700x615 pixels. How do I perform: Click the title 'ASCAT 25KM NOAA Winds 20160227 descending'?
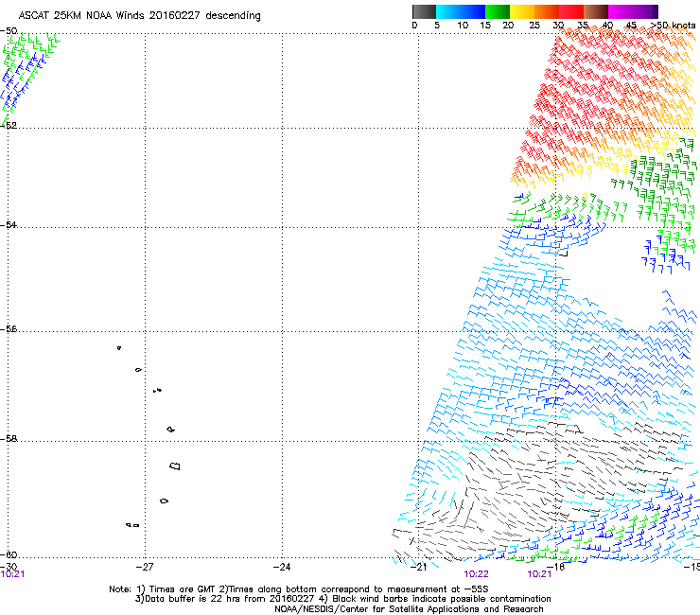[x=139, y=16]
